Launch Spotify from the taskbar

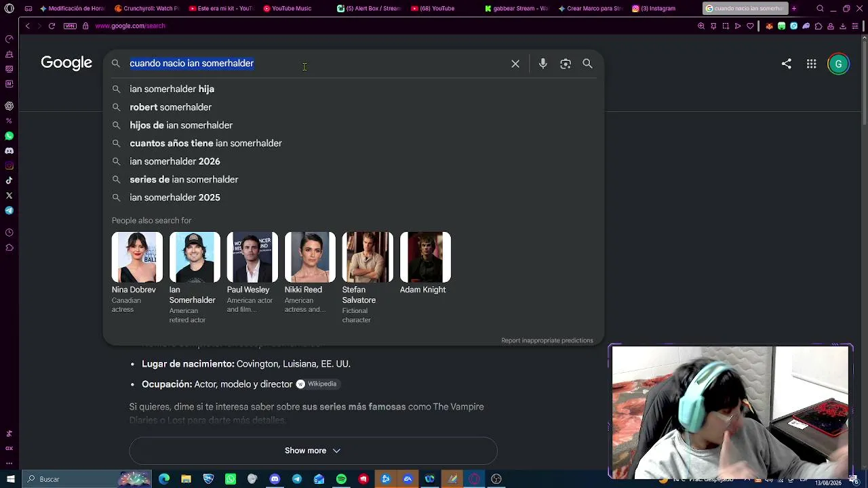(x=341, y=479)
